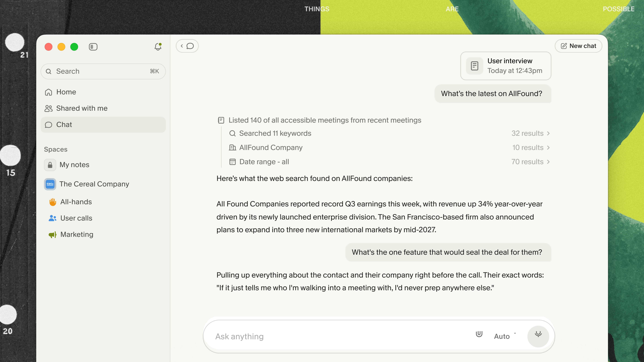The height and width of the screenshot is (362, 644).
Task: Open the Auto model dropdown
Action: (x=504, y=336)
